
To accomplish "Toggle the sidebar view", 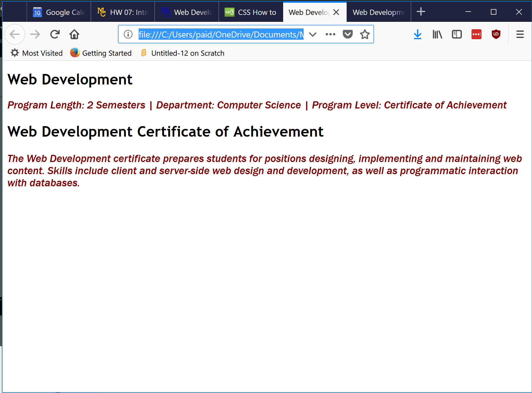I will click(456, 34).
